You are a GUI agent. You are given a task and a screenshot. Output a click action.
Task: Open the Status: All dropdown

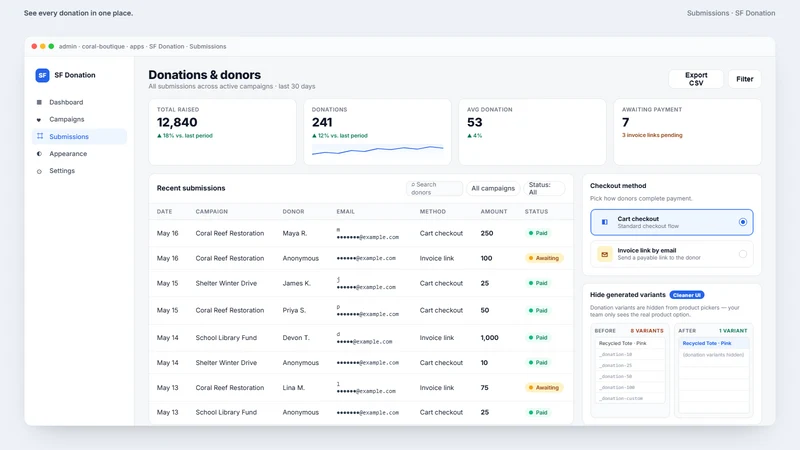pyautogui.click(x=544, y=188)
